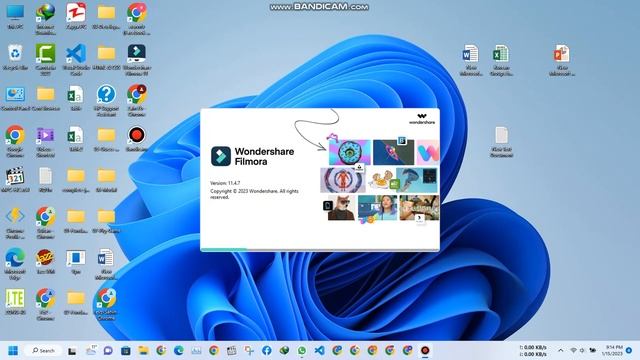
Task: Select the Excel file at desktop right side
Action: tap(501, 60)
